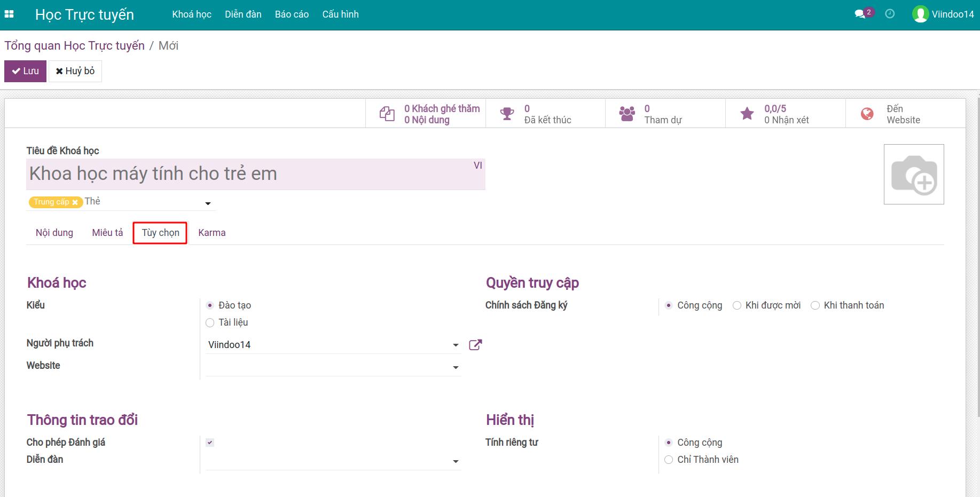Click the Lưu save button
The width and height of the screenshot is (980, 497).
click(25, 71)
